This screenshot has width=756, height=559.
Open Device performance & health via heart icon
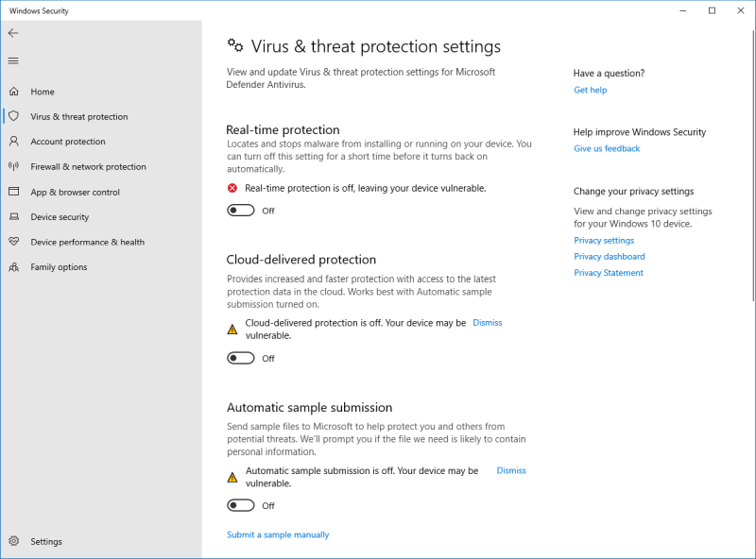tap(13, 242)
